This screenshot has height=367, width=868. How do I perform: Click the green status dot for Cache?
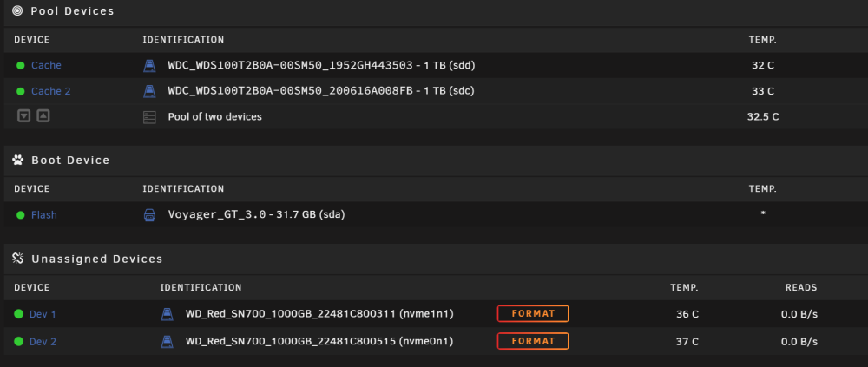coord(21,65)
